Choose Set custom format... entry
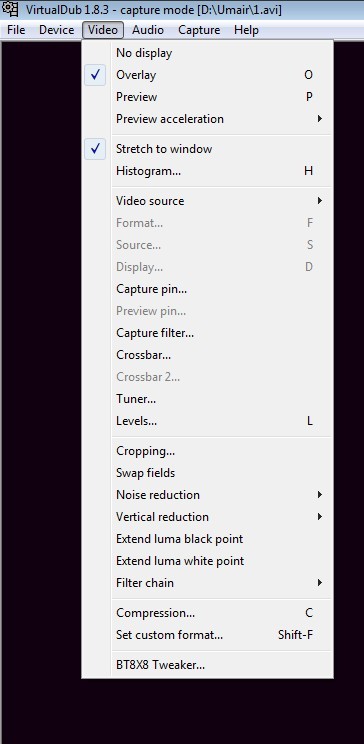364x744 pixels. pyautogui.click(x=207, y=635)
